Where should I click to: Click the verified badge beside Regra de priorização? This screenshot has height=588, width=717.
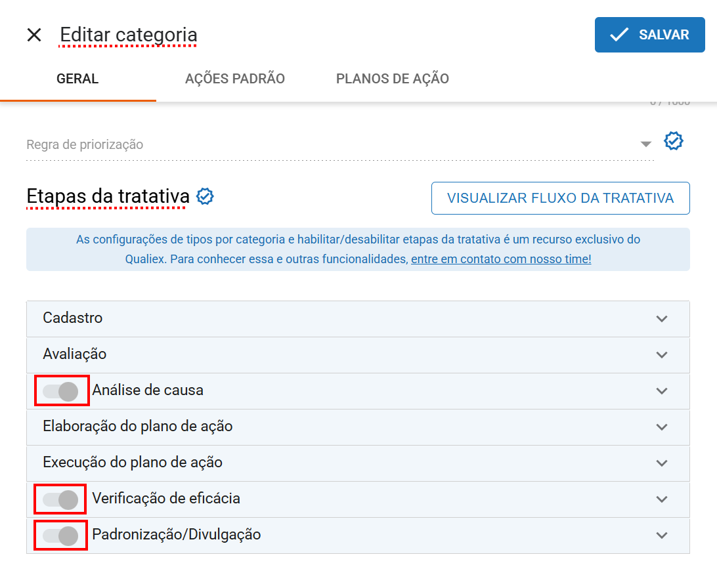point(674,141)
